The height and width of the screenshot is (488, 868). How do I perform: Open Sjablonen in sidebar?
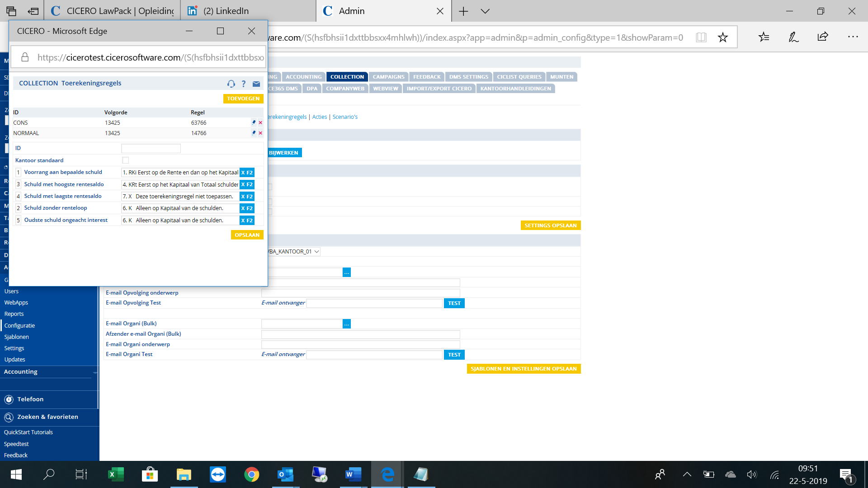click(17, 337)
